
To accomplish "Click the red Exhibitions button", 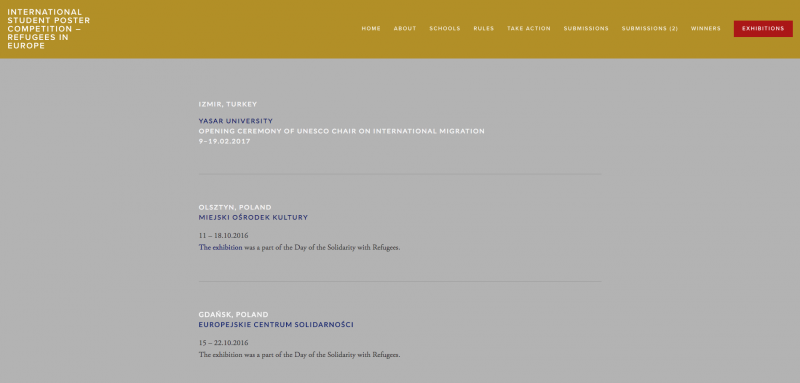I will click(763, 29).
